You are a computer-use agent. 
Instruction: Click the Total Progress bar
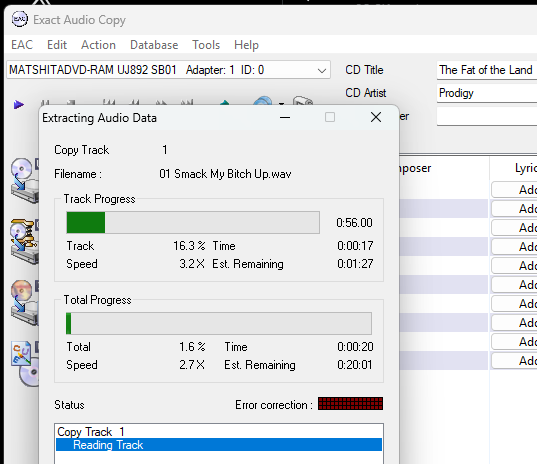click(x=219, y=324)
